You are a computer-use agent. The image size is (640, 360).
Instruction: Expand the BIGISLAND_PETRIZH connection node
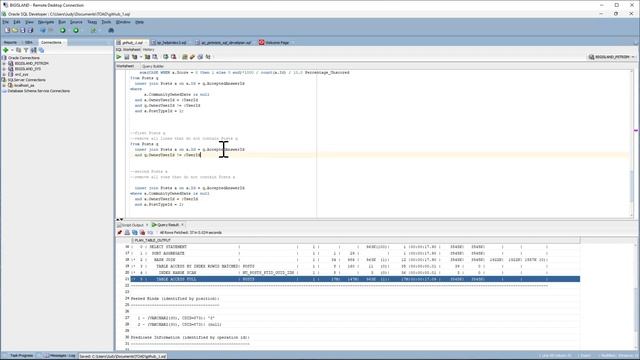tap(4, 64)
